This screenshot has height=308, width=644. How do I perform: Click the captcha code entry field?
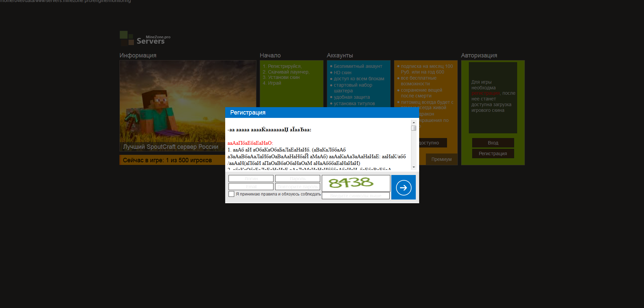[356, 196]
